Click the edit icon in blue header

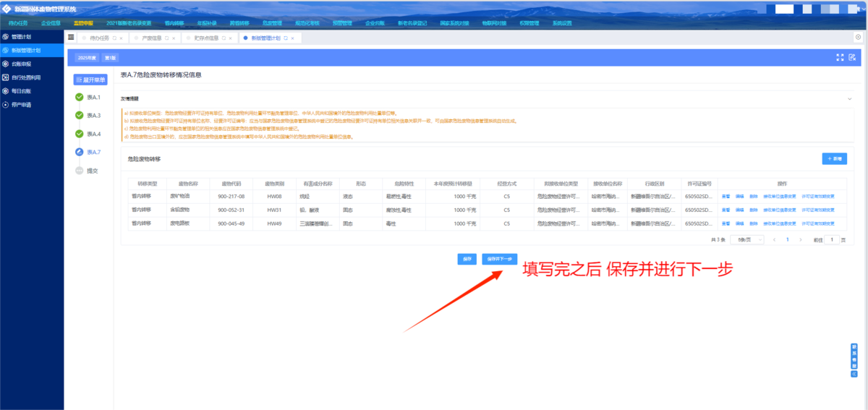click(852, 57)
